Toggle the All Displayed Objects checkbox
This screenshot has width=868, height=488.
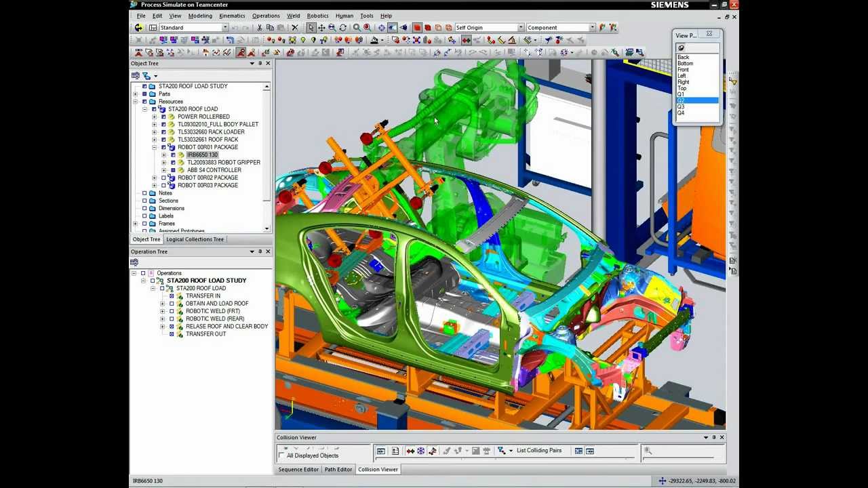(281, 455)
